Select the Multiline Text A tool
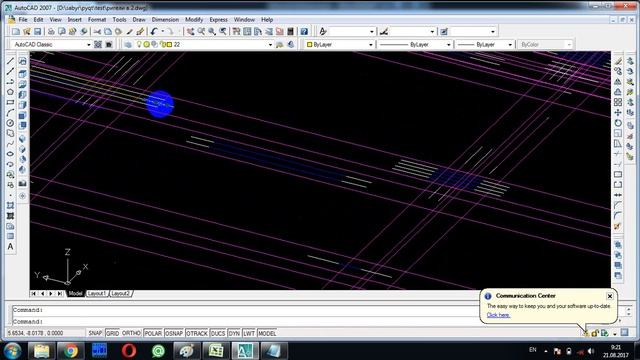 pos(10,247)
